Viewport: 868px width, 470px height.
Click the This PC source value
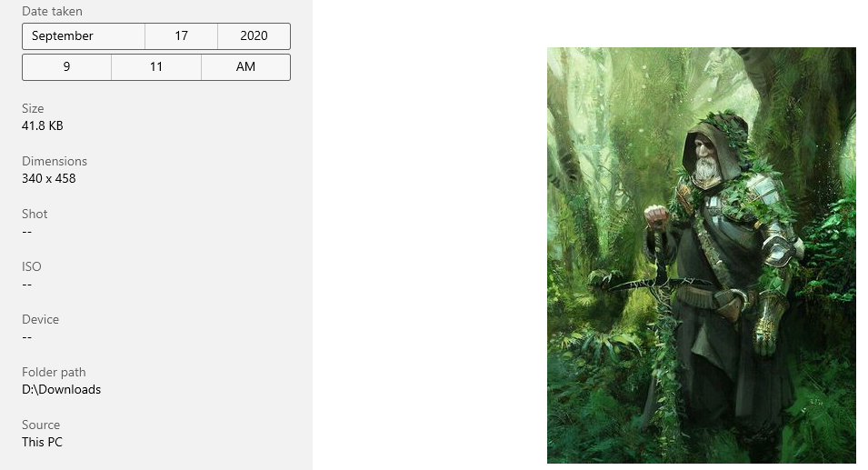[x=42, y=443]
